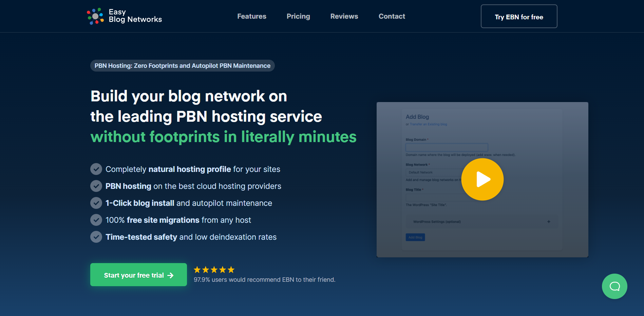Expand WordPress Settings plus icon in video
The image size is (644, 316).
(x=549, y=222)
